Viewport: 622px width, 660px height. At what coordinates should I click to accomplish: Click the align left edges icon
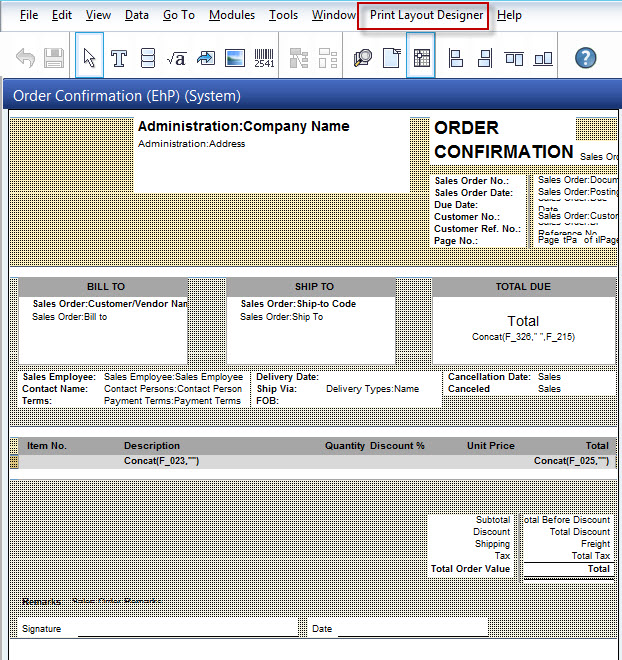pos(456,58)
